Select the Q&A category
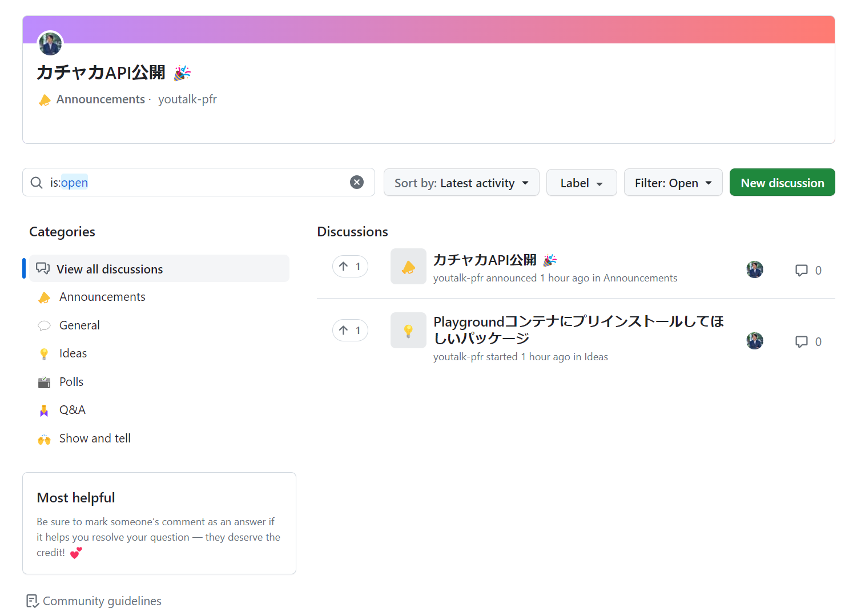This screenshot has width=853, height=616. [x=73, y=410]
